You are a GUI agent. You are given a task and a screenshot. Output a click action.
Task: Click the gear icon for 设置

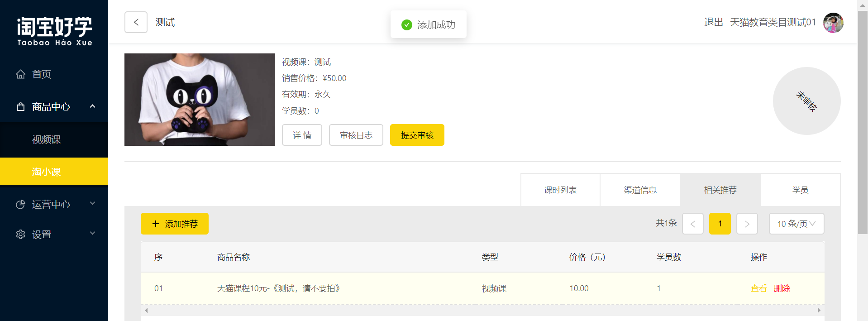20,235
